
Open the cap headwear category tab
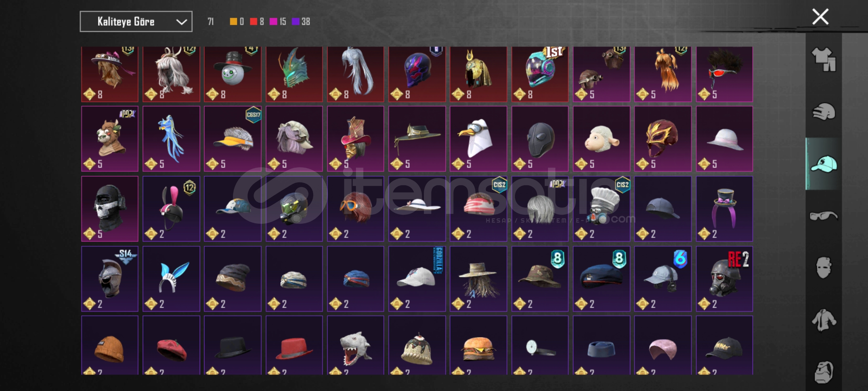(824, 164)
